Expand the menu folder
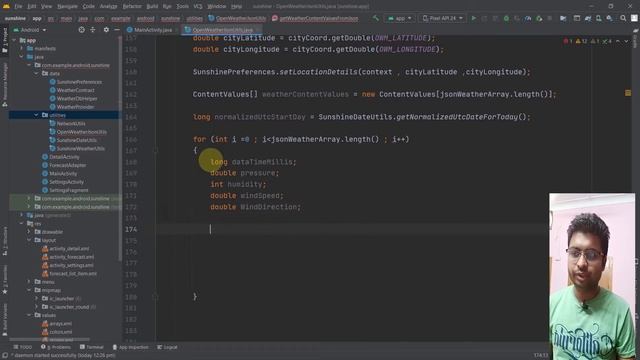The width and height of the screenshot is (640, 360). 29,282
